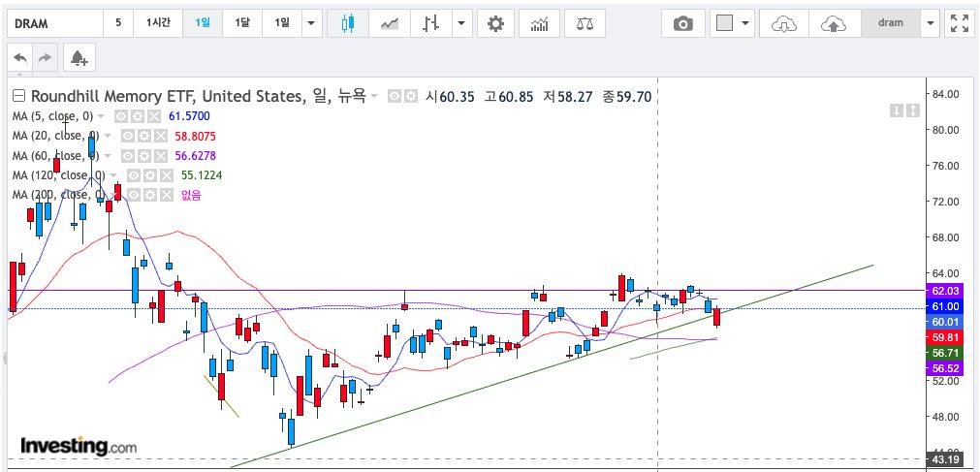This screenshot has width=980, height=472.
Task: Expand MA 60 indicator dropdown arrow
Action: (x=108, y=156)
